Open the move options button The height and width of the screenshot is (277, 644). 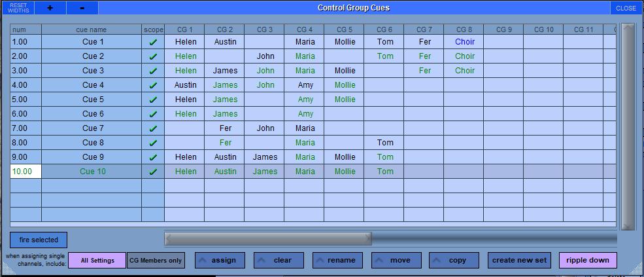(x=396, y=260)
